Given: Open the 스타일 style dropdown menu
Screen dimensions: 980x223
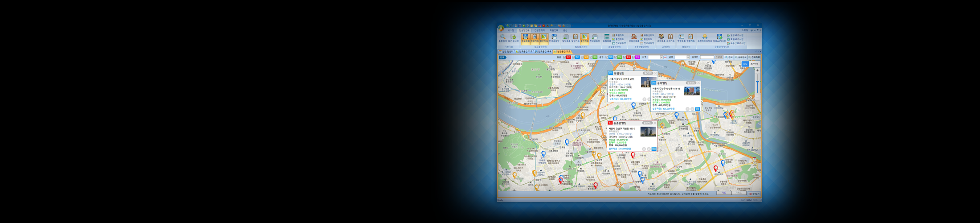Looking at the screenshot, I should (745, 30).
